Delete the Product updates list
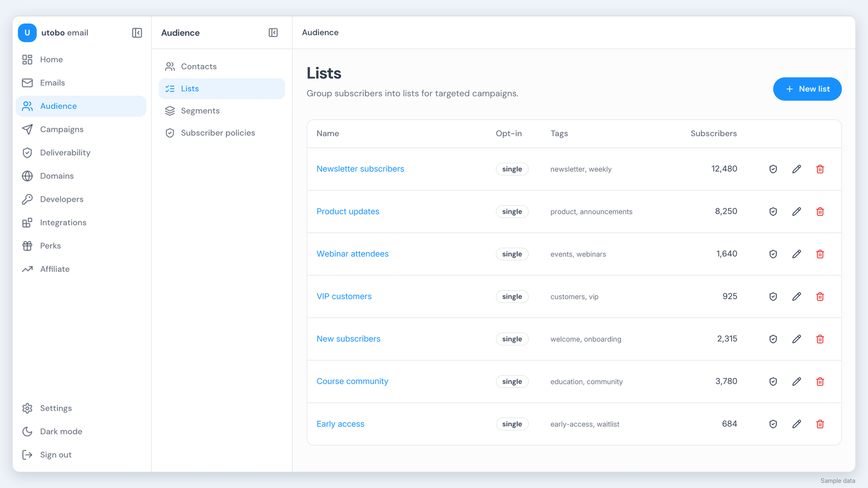The width and height of the screenshot is (868, 488). 820,212
